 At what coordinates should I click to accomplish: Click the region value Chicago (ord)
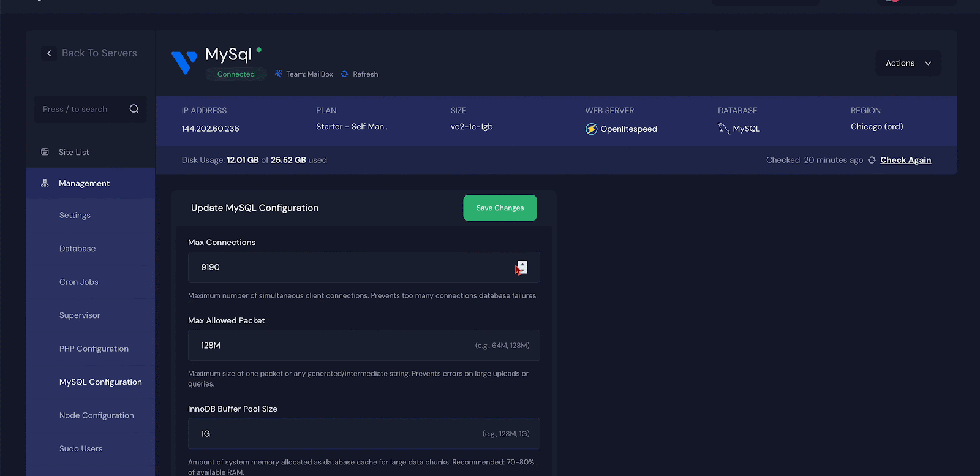876,127
